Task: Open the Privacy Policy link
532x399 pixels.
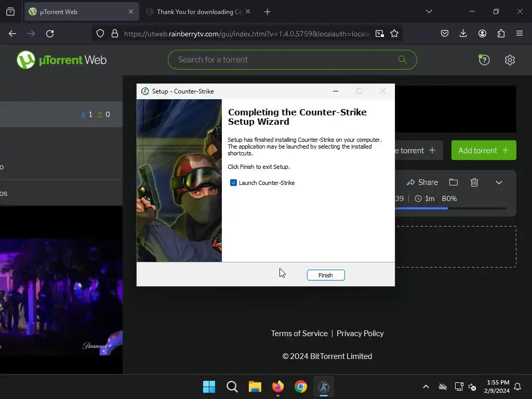Action: click(x=360, y=334)
